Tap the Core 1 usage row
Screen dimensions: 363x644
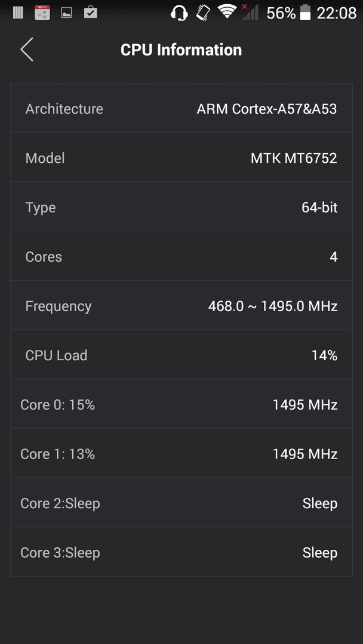[x=181, y=453]
